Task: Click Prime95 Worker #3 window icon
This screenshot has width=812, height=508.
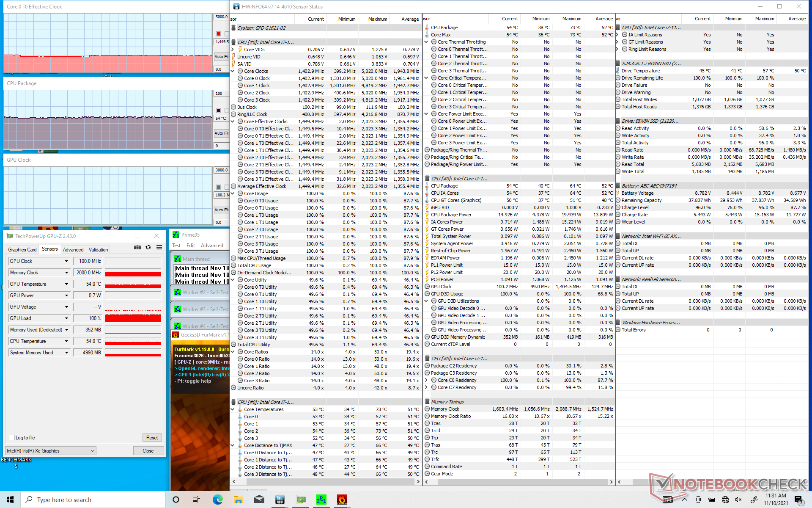Action: pos(178,309)
